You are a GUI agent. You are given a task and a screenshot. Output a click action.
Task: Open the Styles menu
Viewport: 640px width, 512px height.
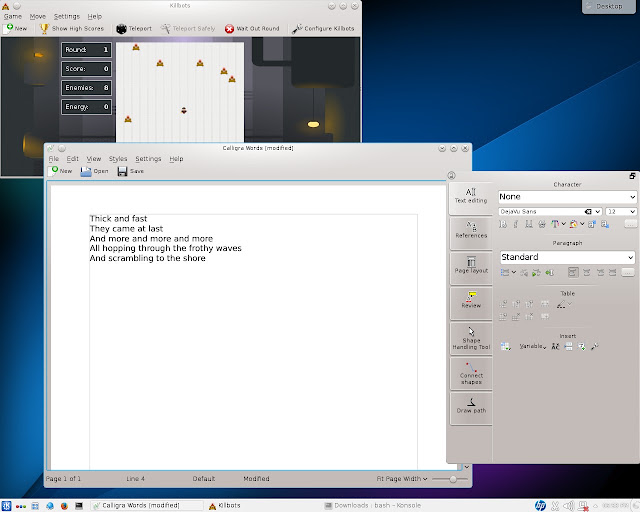118,159
